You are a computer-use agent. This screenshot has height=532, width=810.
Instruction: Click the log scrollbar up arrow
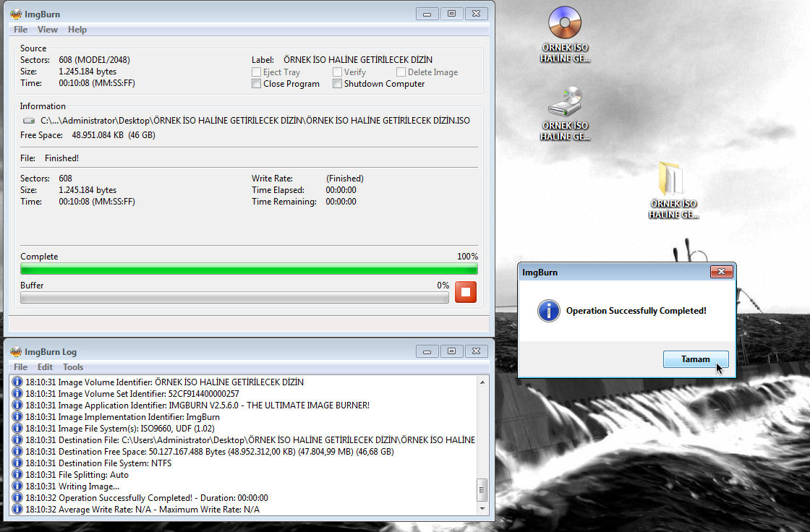point(482,382)
